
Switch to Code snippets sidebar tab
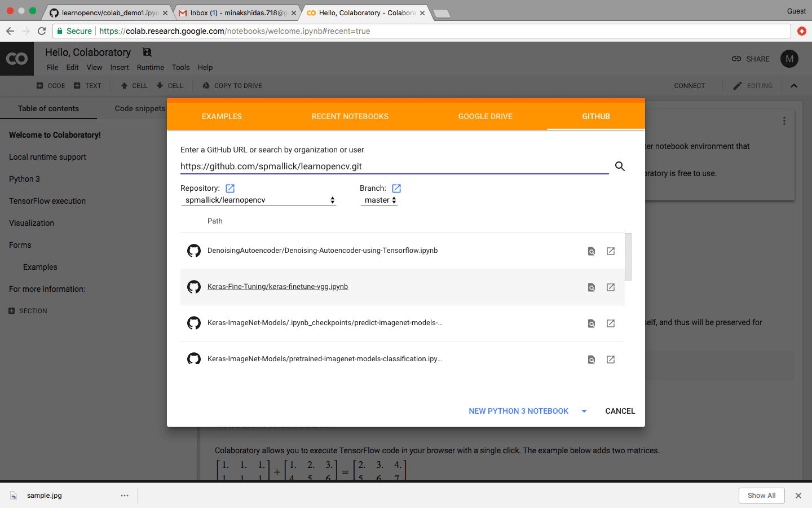click(140, 108)
